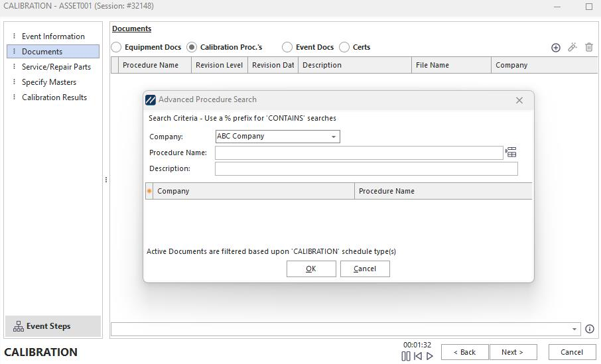Click OK in the search dialog
Viewport: 601px width, 364px height.
click(x=311, y=269)
